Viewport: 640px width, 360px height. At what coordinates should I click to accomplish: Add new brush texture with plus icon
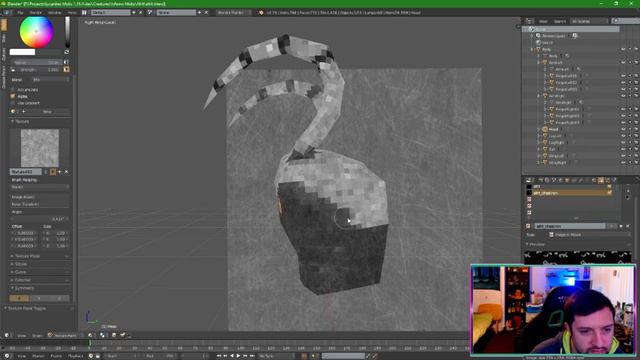pyautogui.click(x=60, y=172)
